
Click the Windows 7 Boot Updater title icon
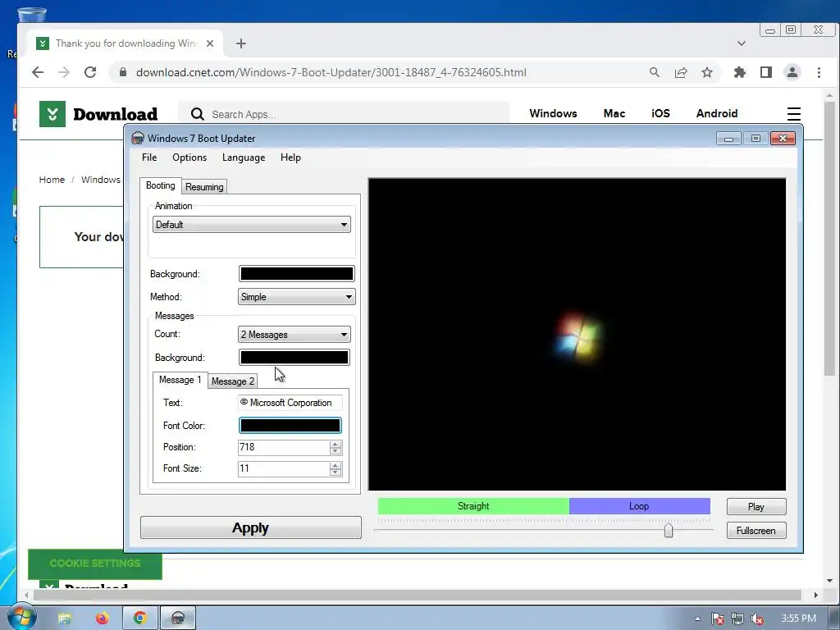click(x=138, y=138)
